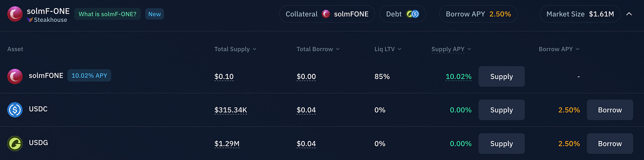Screen dimensions: 644x160
Task: Click the Market Size $1.61M pill
Action: pos(580,14)
